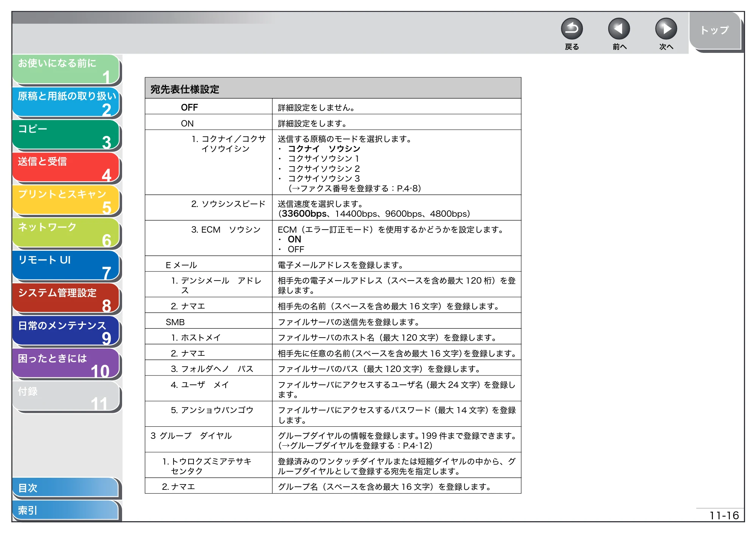Click the 5. アンショウバンゴウ row label

click(x=212, y=410)
